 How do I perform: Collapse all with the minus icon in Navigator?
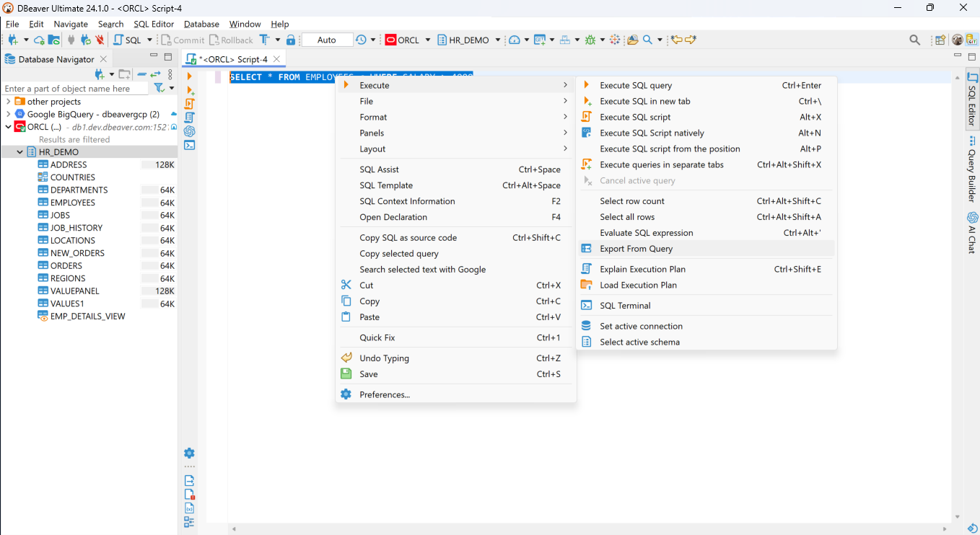coord(142,74)
